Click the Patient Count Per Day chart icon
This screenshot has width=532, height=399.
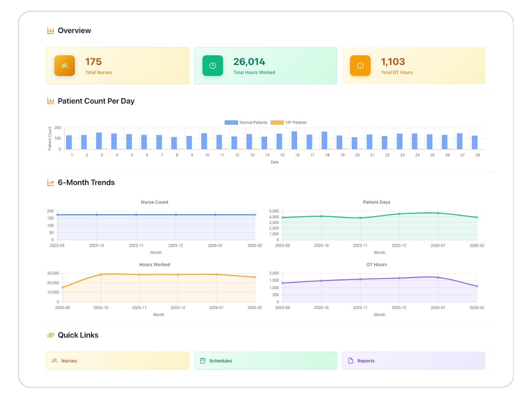tap(51, 101)
